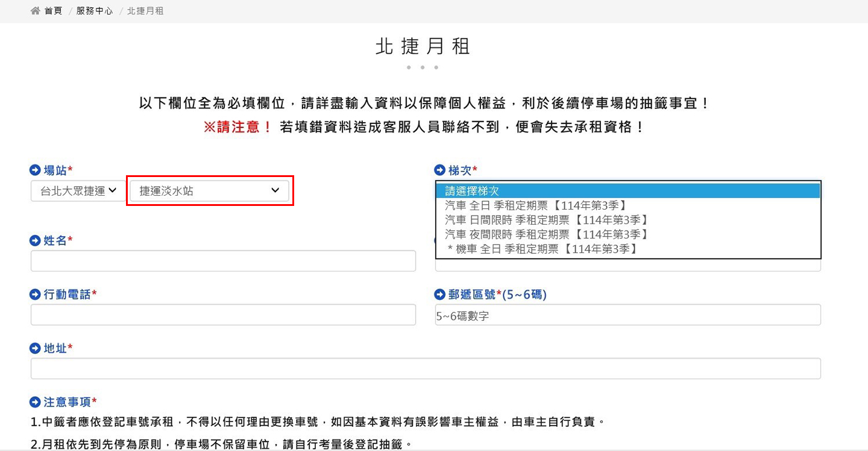Image resolution: width=868 pixels, height=451 pixels.
Task: Click note 2 about 月租依先到先停為原則
Action: click(222, 445)
